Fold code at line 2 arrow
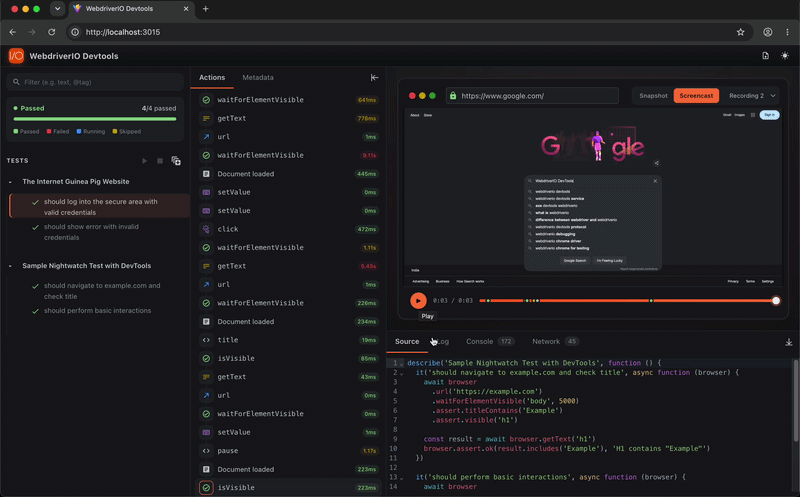The width and height of the screenshot is (800, 497). (402, 374)
